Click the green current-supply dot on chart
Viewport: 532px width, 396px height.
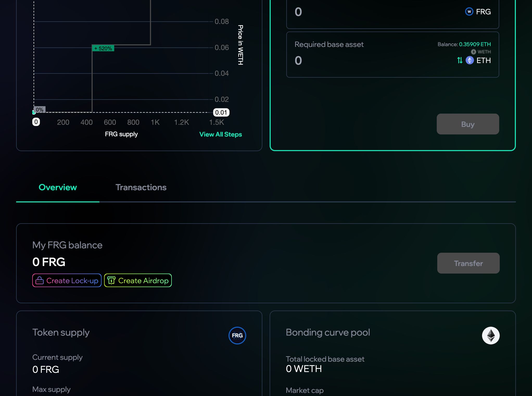(x=34, y=113)
